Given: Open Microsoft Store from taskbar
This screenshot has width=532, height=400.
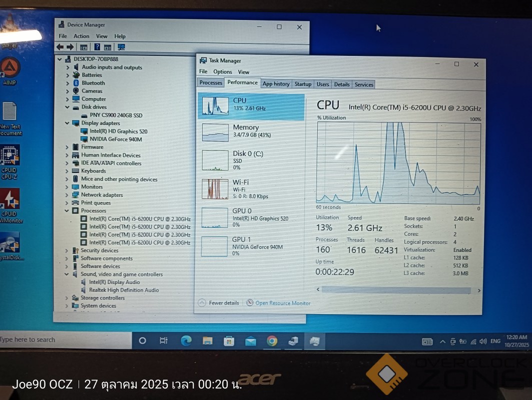Looking at the screenshot, I should pyautogui.click(x=229, y=340).
